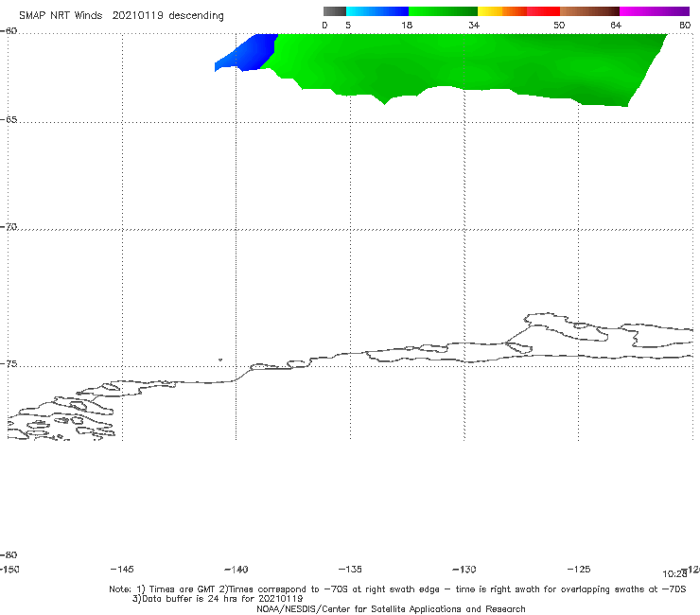This screenshot has width=700, height=615.
Task: Click the longitude label "-135"
Action: [x=350, y=570]
